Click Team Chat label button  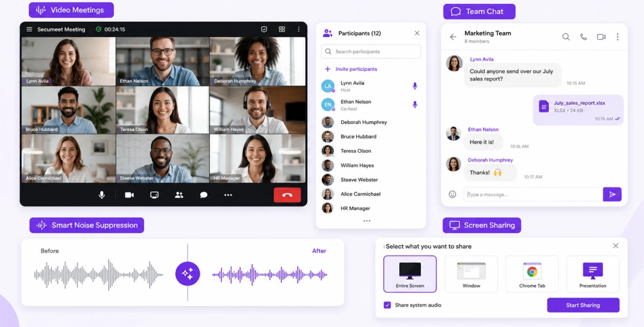click(479, 11)
